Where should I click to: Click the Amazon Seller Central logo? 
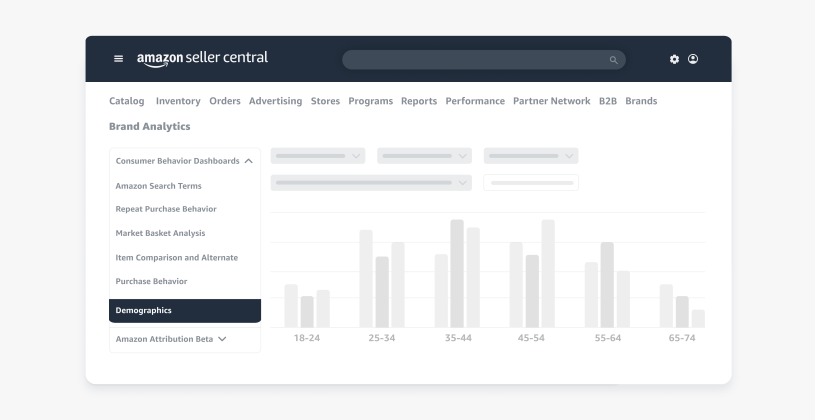tap(202, 59)
